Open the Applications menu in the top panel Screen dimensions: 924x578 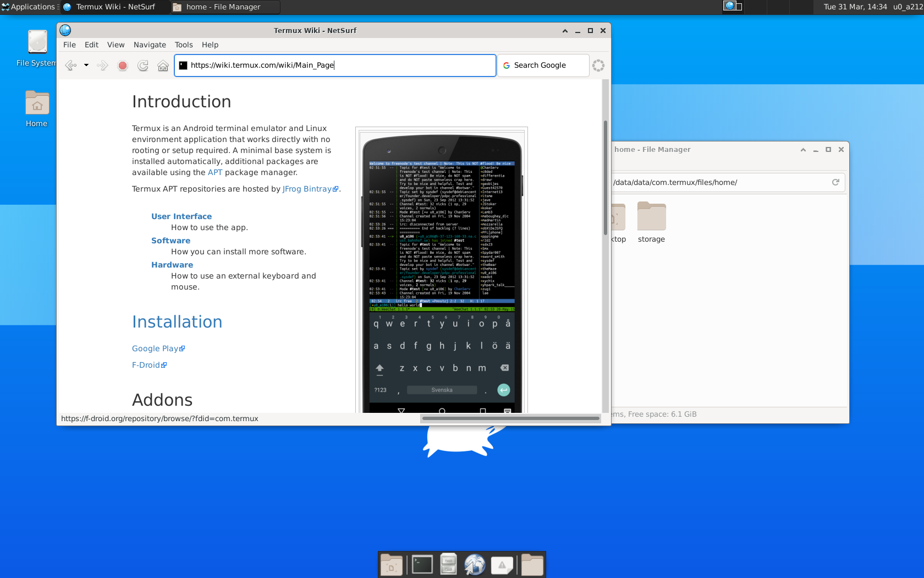(x=29, y=7)
